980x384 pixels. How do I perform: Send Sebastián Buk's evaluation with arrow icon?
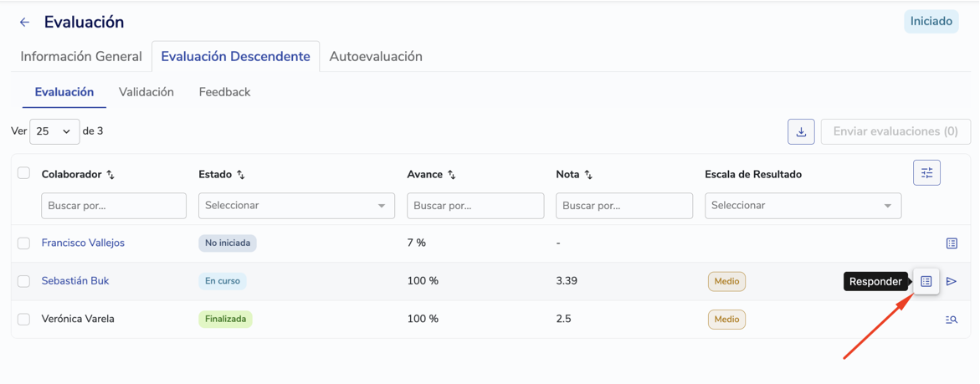952,282
